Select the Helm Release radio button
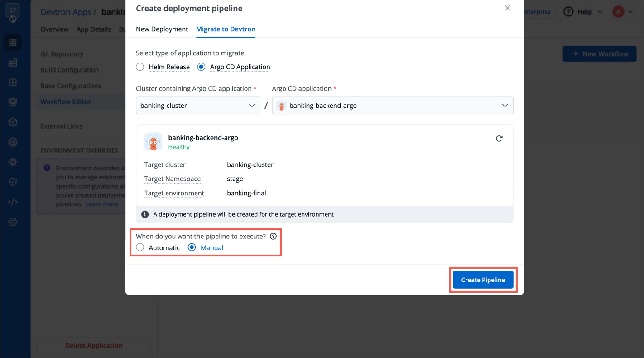 click(140, 66)
